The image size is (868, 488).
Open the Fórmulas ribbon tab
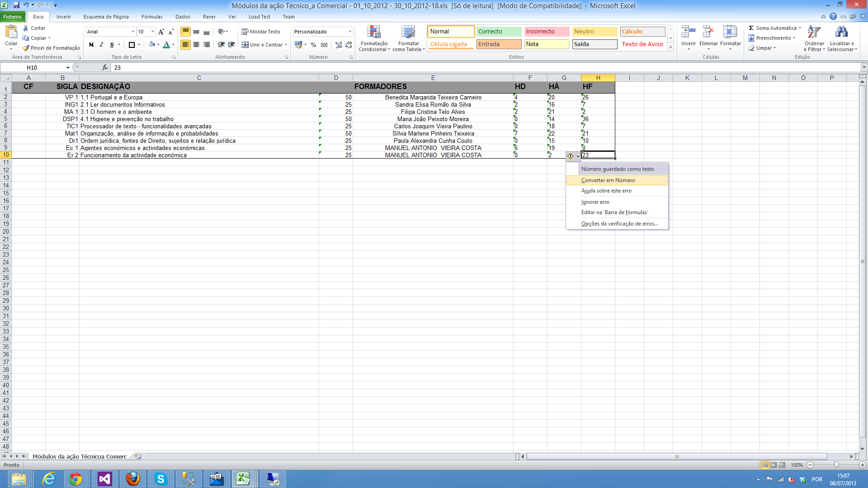click(152, 17)
